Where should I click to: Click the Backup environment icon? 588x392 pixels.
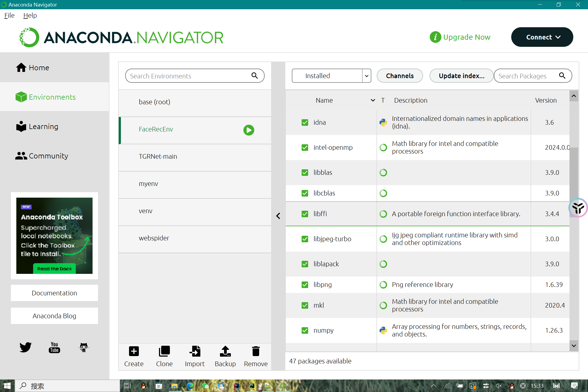(225, 351)
